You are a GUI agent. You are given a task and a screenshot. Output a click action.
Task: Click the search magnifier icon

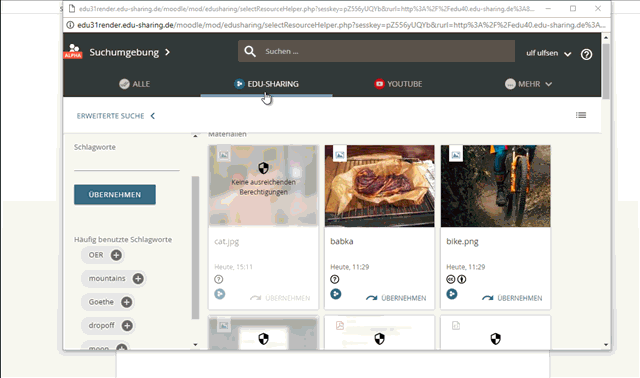(x=250, y=51)
